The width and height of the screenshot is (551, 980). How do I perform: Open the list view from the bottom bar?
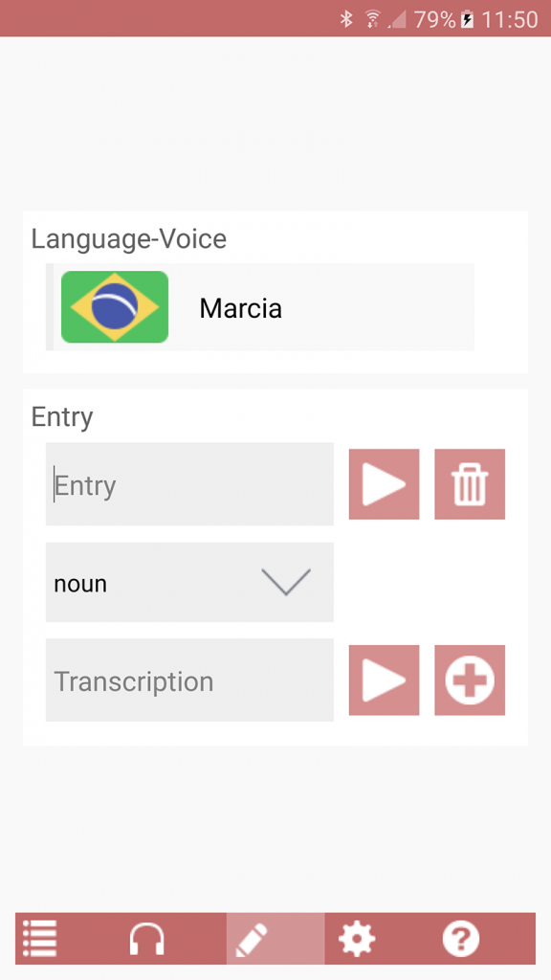pyautogui.click(x=39, y=939)
